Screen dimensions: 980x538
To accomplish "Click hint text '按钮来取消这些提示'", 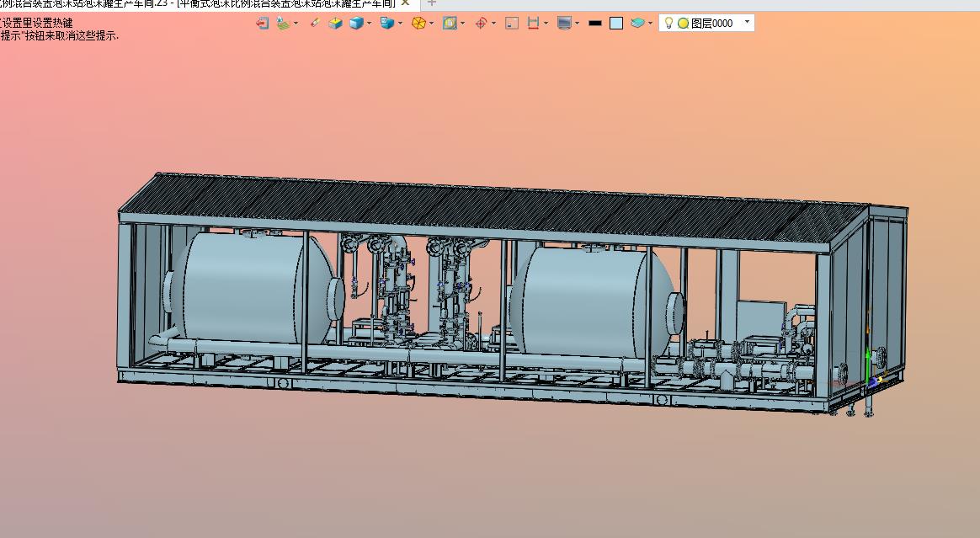I will coord(70,35).
